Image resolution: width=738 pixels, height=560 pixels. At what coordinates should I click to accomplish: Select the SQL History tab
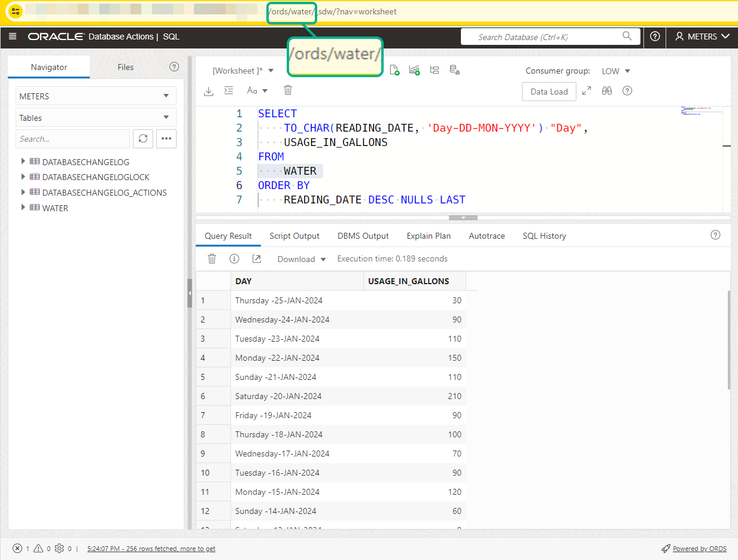pos(544,236)
